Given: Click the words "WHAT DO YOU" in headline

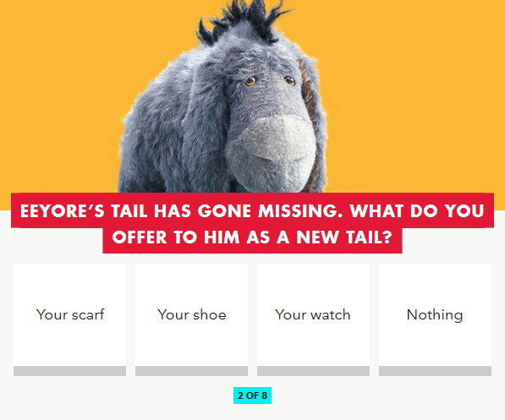Looking at the screenshot, I should click(x=417, y=211).
